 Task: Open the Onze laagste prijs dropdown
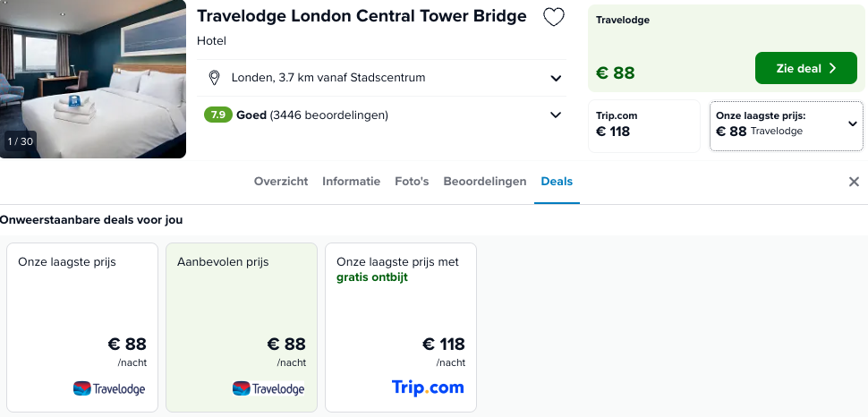(787, 125)
